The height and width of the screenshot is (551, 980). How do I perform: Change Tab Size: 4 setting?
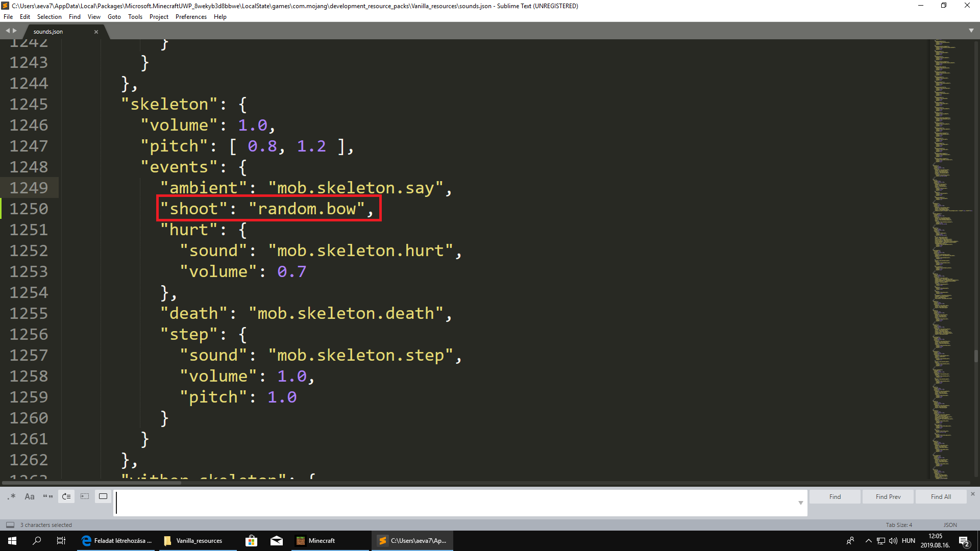click(899, 525)
